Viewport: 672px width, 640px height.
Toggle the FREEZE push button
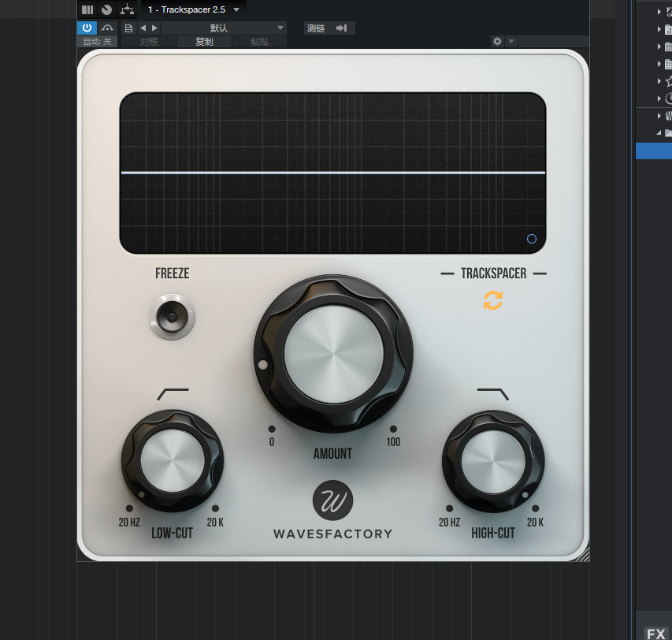pos(172,317)
